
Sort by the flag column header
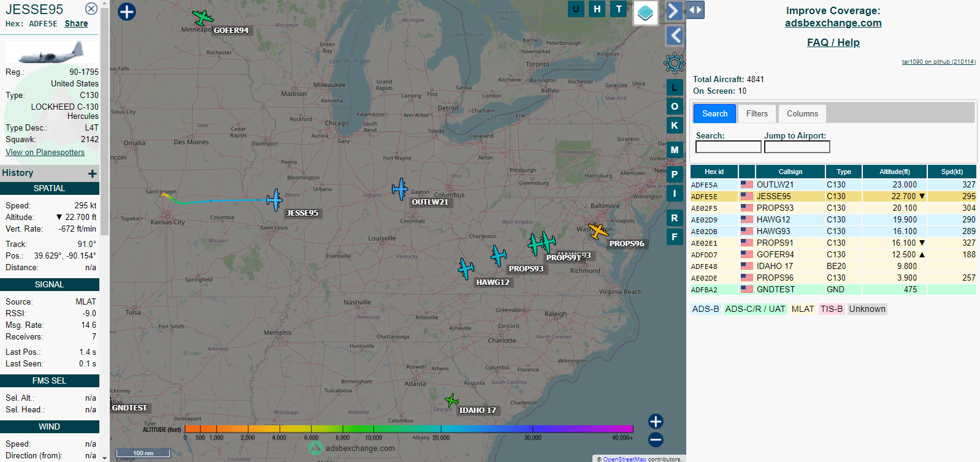pyautogui.click(x=746, y=172)
